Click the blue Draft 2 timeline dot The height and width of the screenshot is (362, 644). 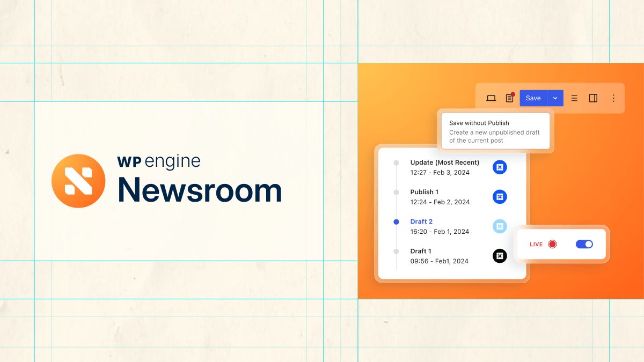click(x=396, y=221)
